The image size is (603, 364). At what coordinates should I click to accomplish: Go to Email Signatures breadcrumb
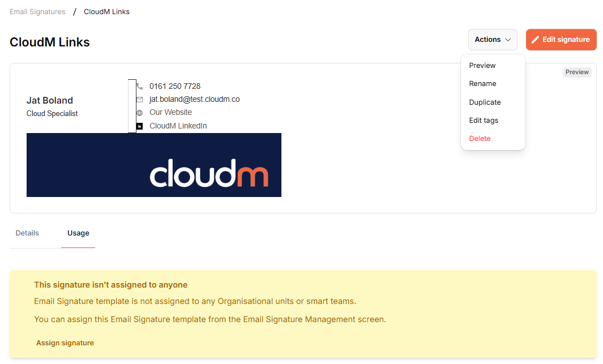tap(37, 12)
